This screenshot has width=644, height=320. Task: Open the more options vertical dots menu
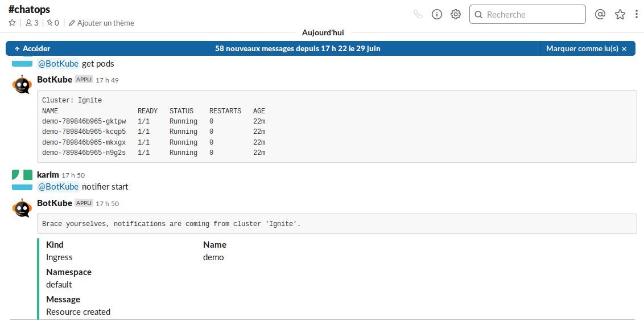tap(637, 14)
